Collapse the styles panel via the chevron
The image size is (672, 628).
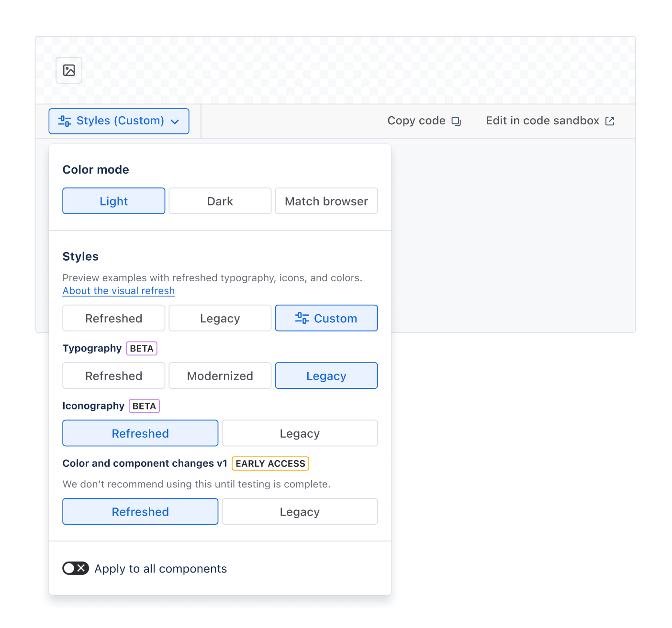tap(175, 121)
